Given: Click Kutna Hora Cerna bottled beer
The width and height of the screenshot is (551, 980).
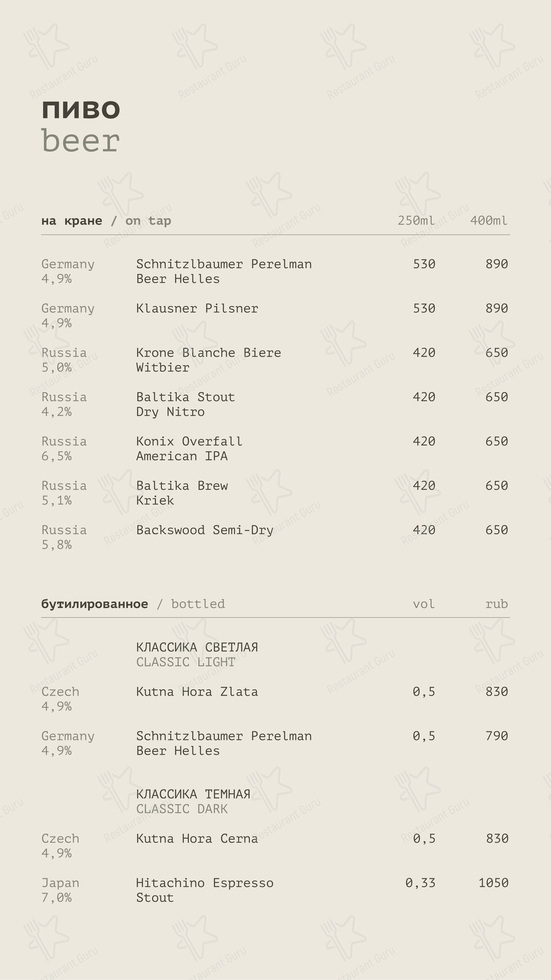Looking at the screenshot, I should [197, 838].
